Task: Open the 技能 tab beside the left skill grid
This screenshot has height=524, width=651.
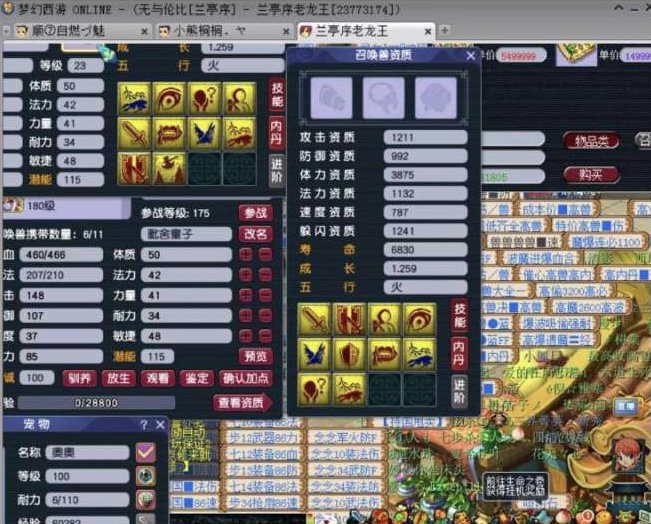Action: (x=277, y=94)
